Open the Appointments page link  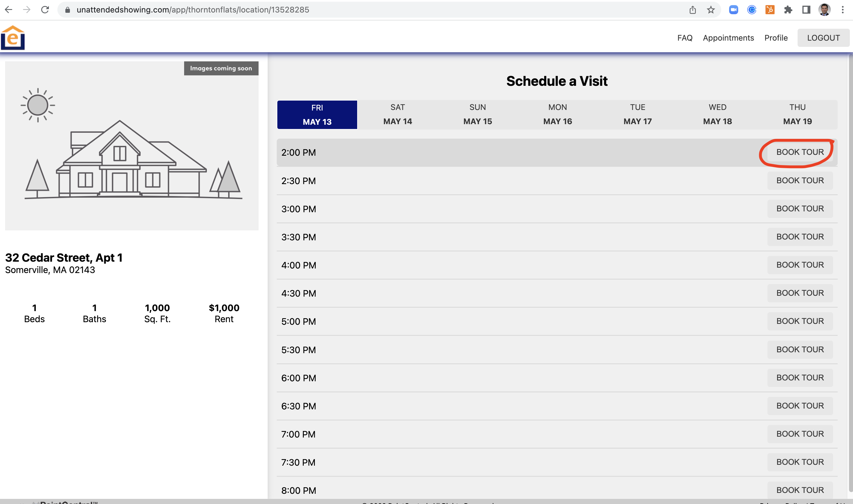pos(728,38)
